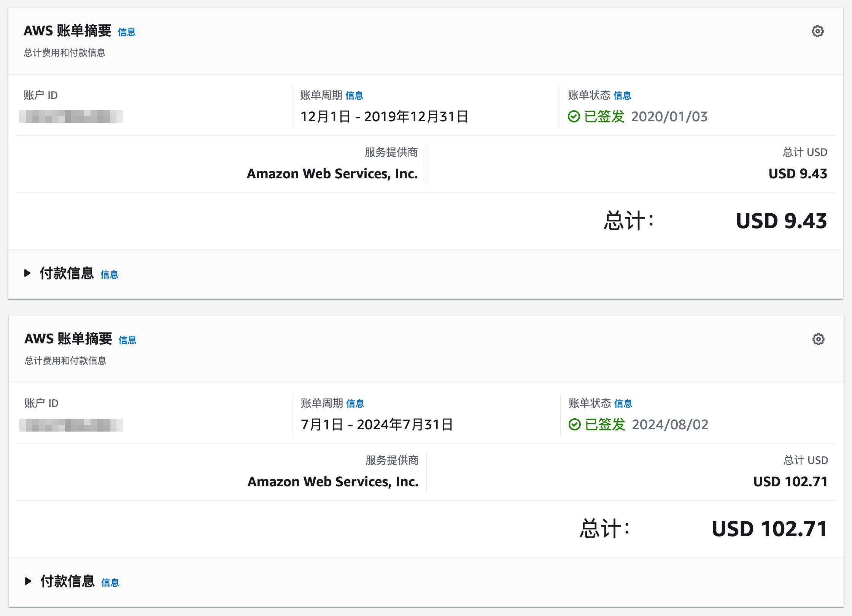
Task: Select billing period text 7月1日 - 2024年7月31日
Action: (x=377, y=424)
